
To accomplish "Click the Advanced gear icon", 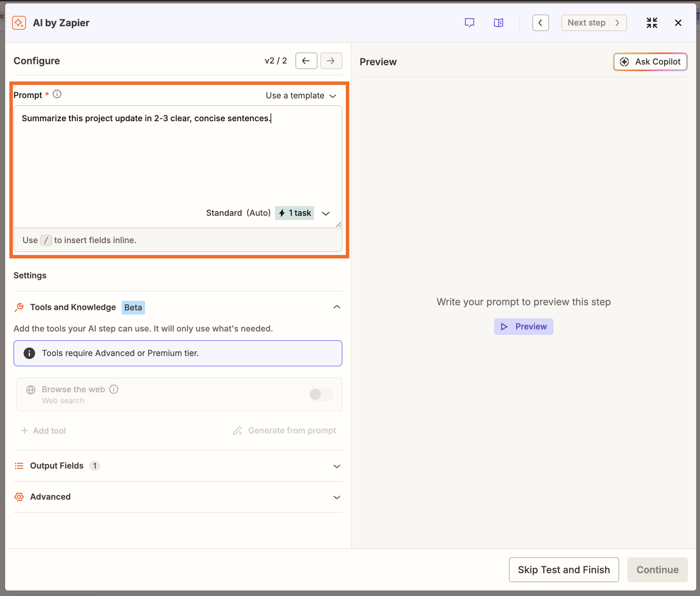I will [19, 497].
